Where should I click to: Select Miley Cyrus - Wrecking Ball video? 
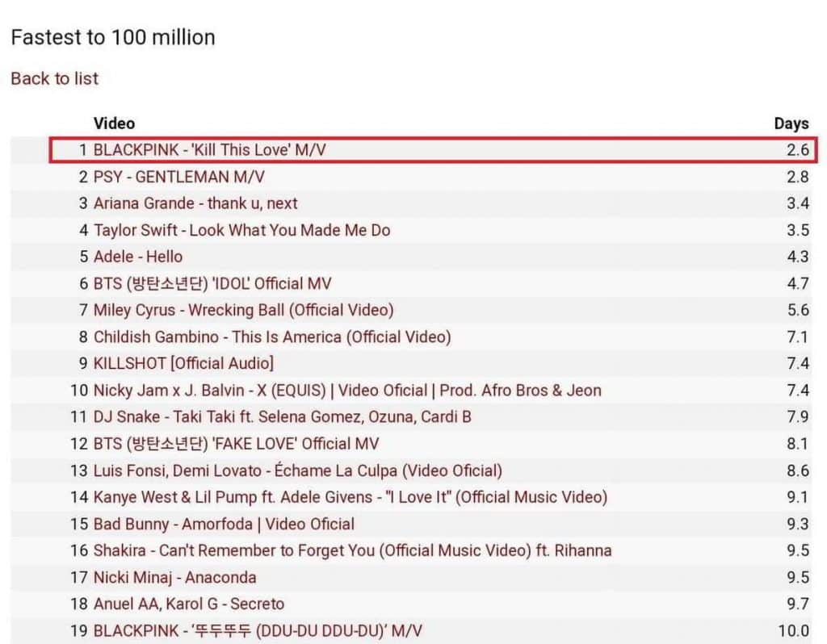(x=243, y=310)
